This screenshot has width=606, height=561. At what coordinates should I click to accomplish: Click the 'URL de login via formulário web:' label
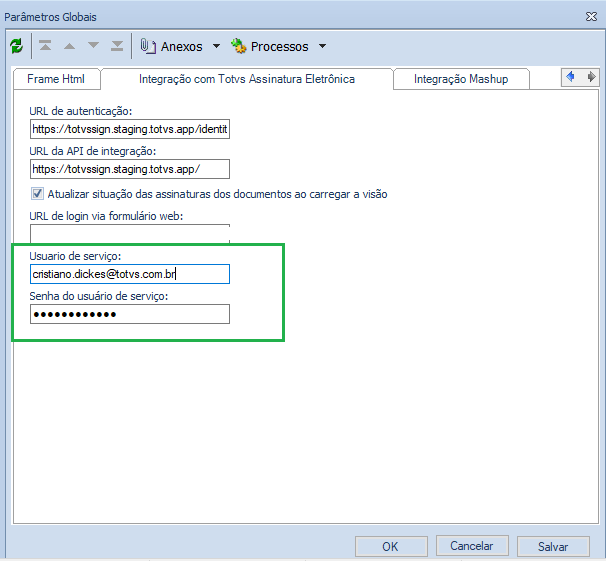point(106,216)
